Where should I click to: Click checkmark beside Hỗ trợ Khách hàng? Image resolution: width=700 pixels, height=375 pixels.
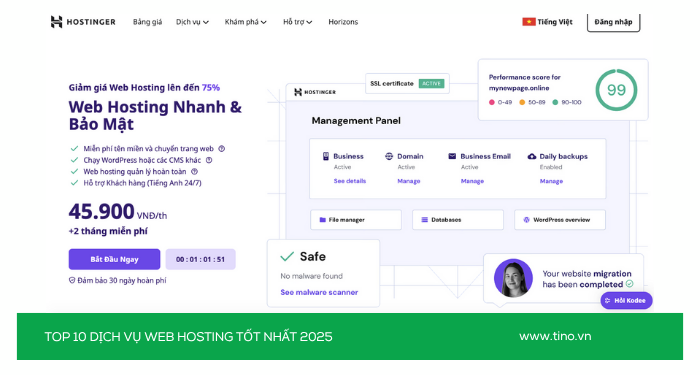click(x=74, y=183)
